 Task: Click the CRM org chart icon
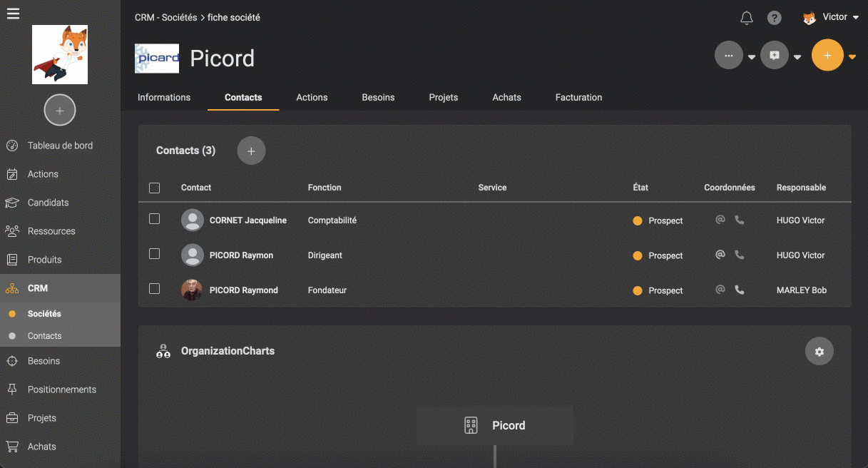click(x=12, y=288)
